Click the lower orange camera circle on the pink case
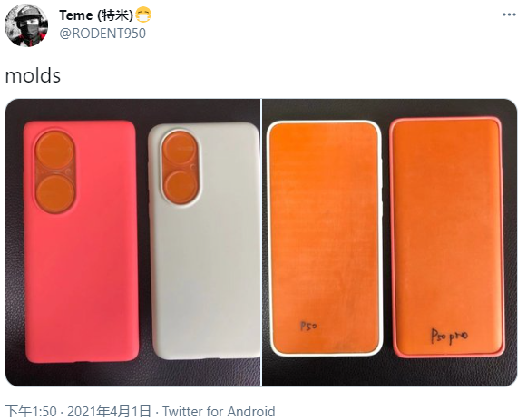Image resolution: width=527 pixels, height=420 pixels. (54, 193)
